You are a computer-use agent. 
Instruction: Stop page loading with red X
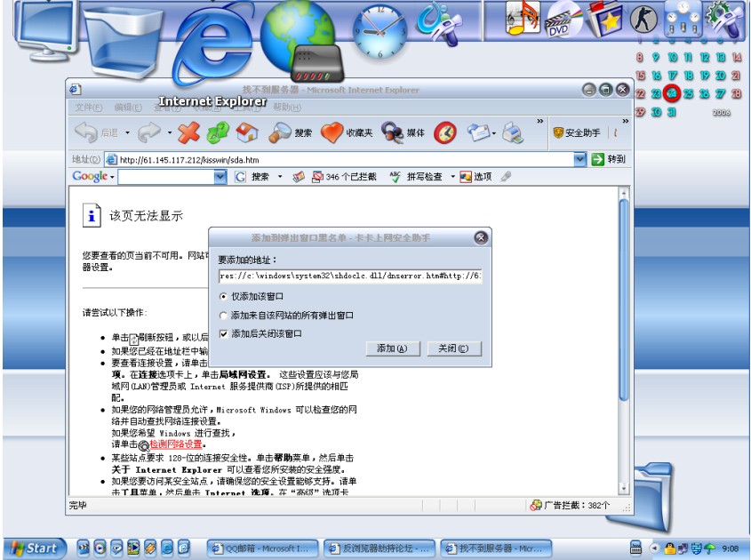188,132
